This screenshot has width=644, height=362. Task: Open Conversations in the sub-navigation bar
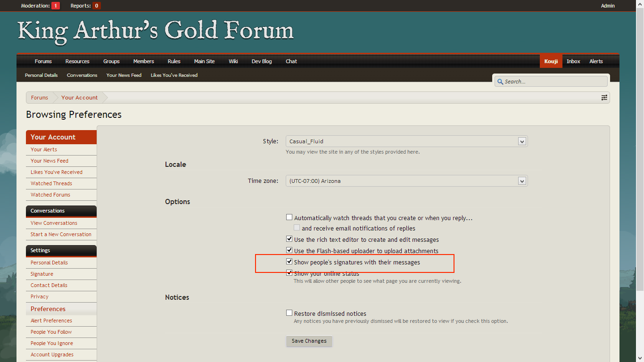click(82, 75)
